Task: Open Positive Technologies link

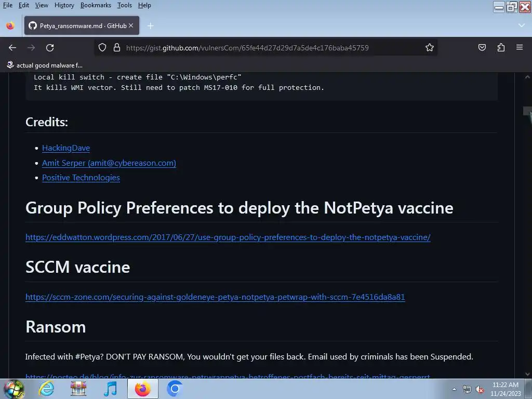Action: (81, 178)
